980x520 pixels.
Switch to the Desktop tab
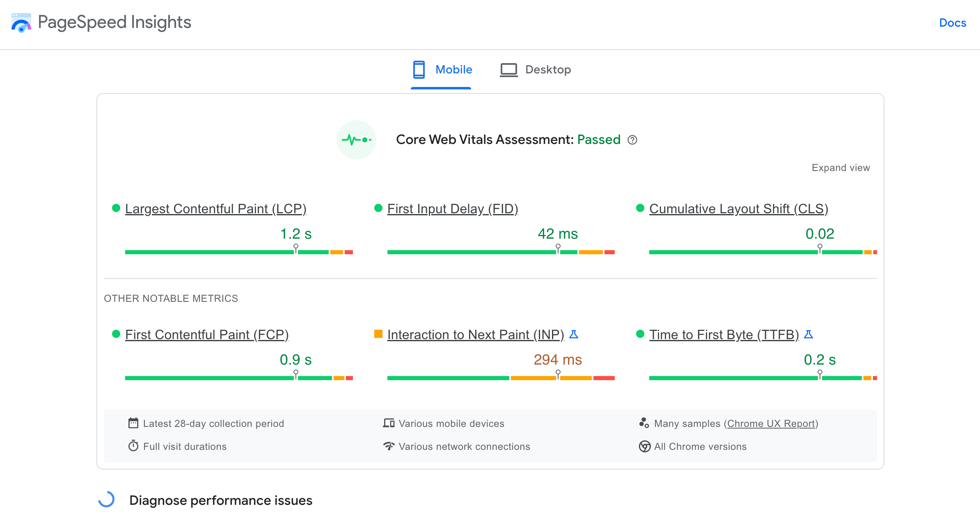click(x=536, y=70)
